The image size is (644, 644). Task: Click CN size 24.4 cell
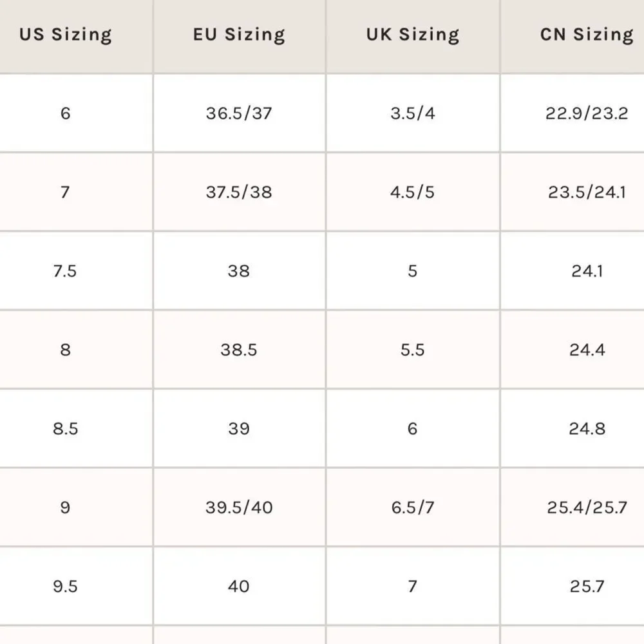point(587,350)
